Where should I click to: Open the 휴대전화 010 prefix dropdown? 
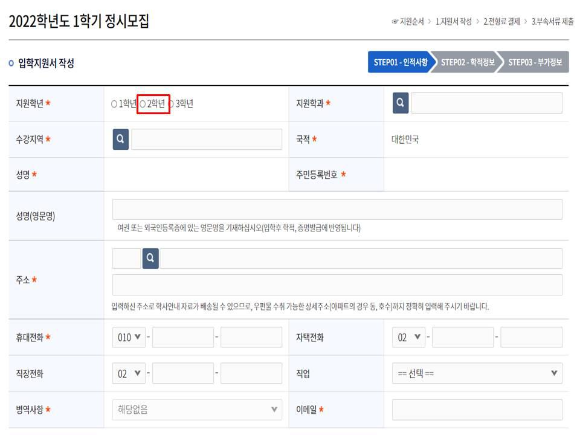[x=129, y=337]
